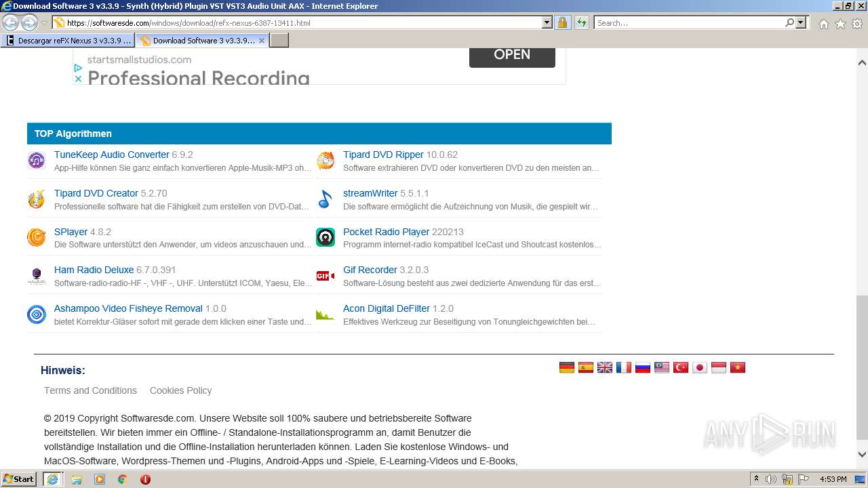This screenshot has height=488, width=868.
Task: Switch language with the German flag
Action: point(567,367)
